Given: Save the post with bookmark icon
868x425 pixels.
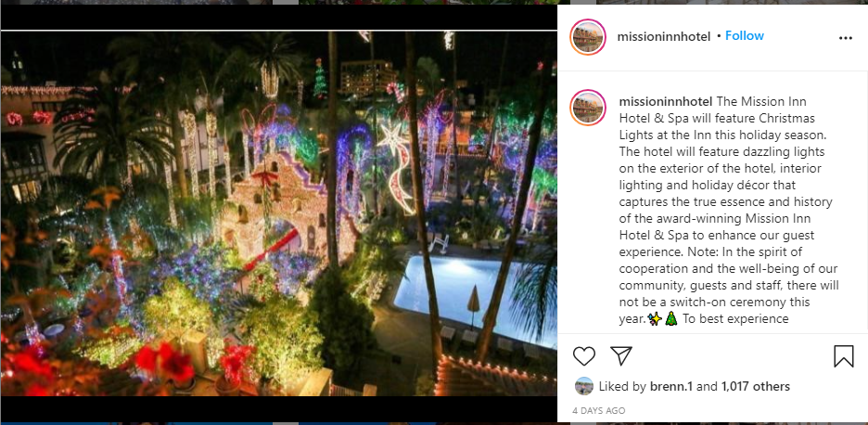Looking at the screenshot, I should [x=844, y=356].
